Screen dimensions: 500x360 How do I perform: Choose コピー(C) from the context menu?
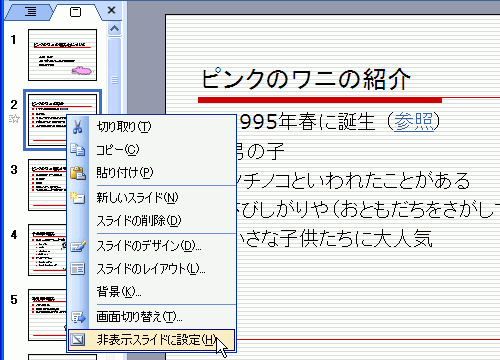pos(152,150)
